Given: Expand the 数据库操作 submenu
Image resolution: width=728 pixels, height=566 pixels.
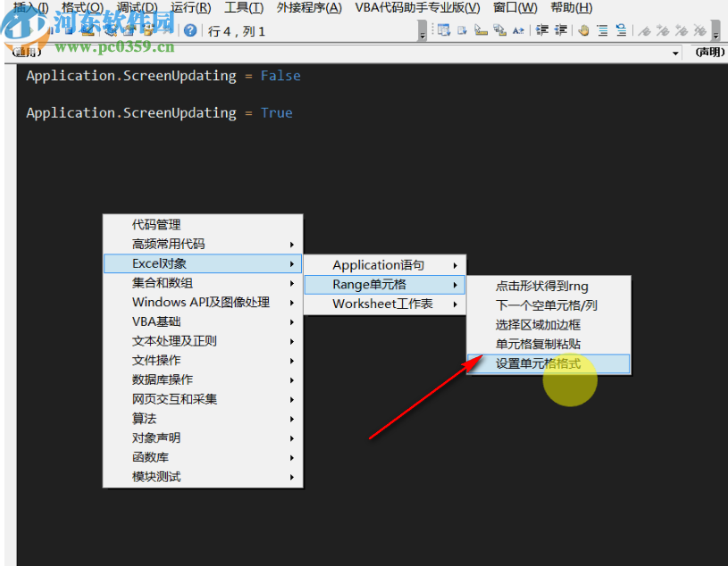Looking at the screenshot, I should [203, 379].
